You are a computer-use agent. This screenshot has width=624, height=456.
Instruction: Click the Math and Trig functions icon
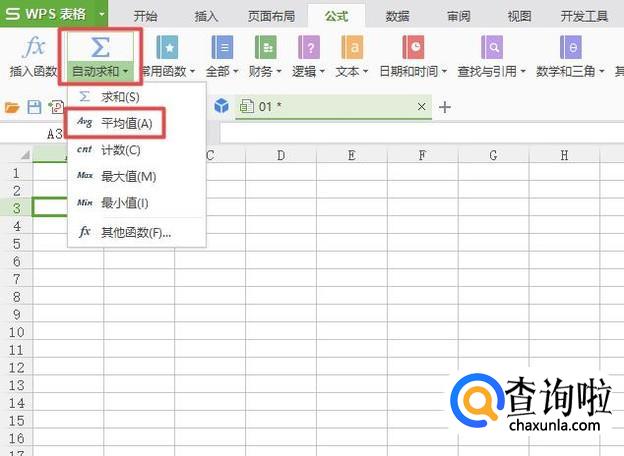point(571,47)
